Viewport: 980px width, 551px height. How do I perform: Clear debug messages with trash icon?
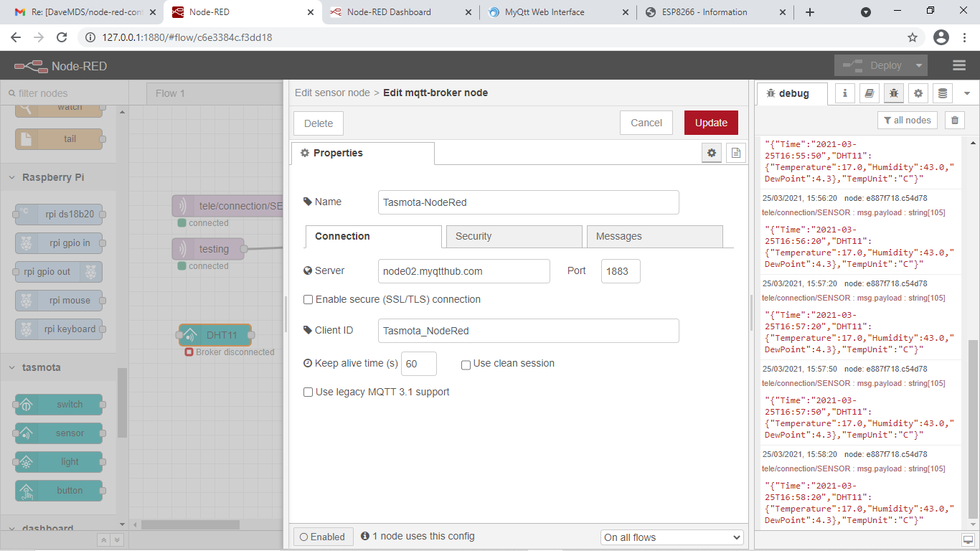(x=954, y=120)
